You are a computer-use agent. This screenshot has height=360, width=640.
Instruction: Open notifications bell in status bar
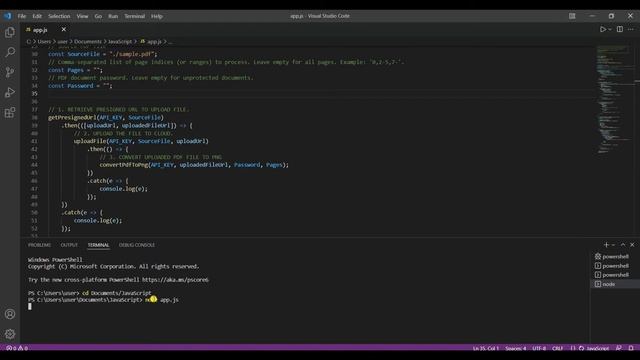tap(631, 348)
